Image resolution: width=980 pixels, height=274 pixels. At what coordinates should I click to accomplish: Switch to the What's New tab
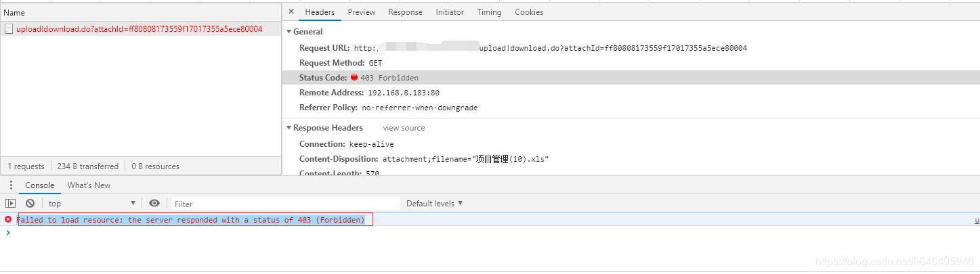click(x=89, y=185)
